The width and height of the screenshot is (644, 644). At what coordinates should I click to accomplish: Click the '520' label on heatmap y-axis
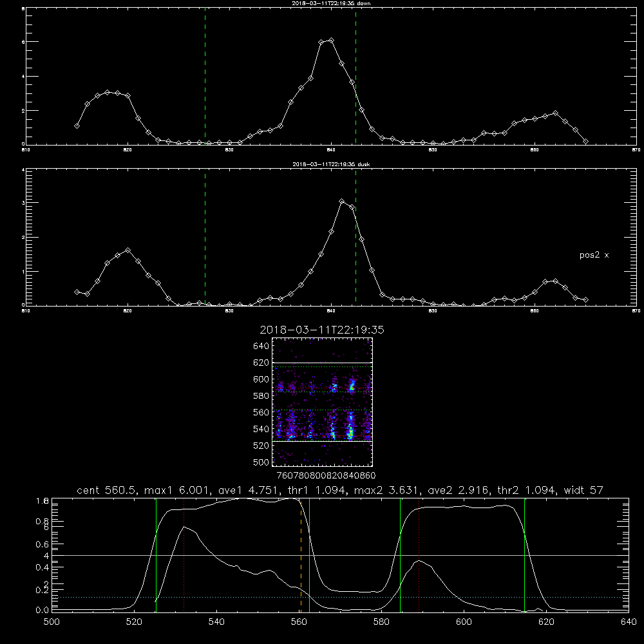pyautogui.click(x=261, y=446)
